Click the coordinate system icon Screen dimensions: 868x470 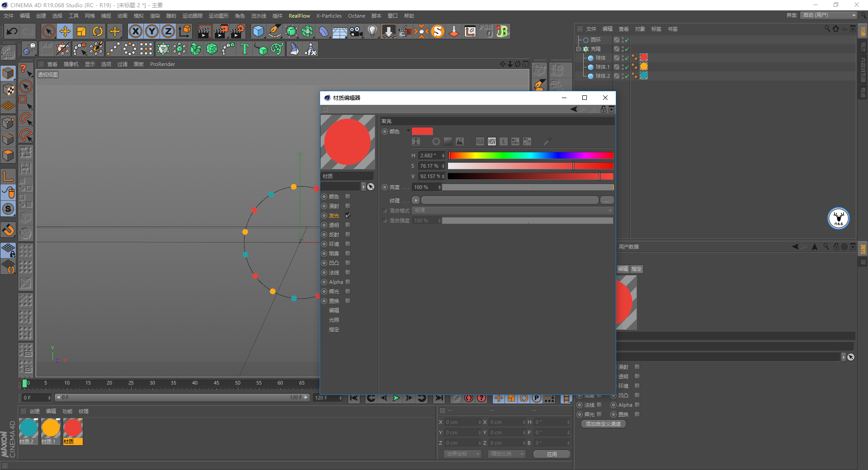pyautogui.click(x=185, y=31)
